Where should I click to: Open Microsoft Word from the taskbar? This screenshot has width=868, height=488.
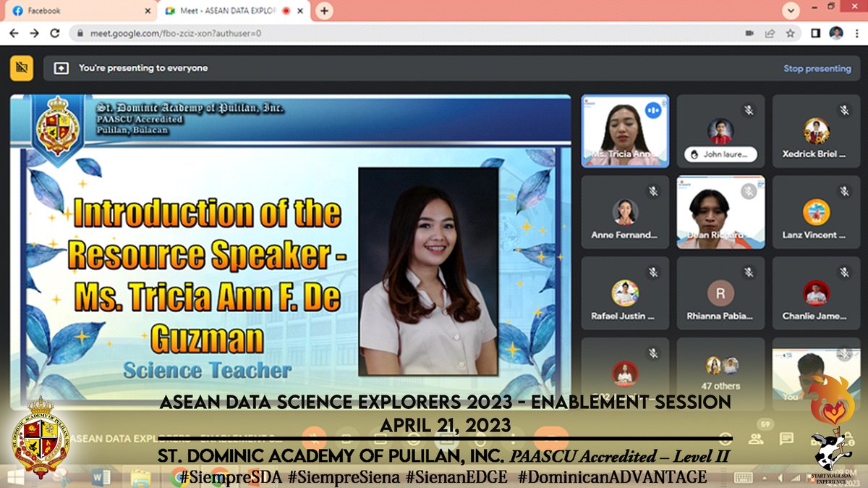point(100,477)
